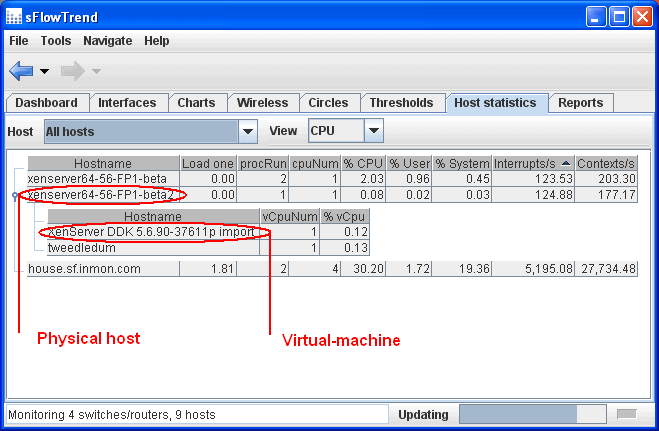The image size is (659, 431).
Task: Collapse the xenserver64-56-FP1-beta2 tree node handle
Action: pyautogui.click(x=15, y=196)
